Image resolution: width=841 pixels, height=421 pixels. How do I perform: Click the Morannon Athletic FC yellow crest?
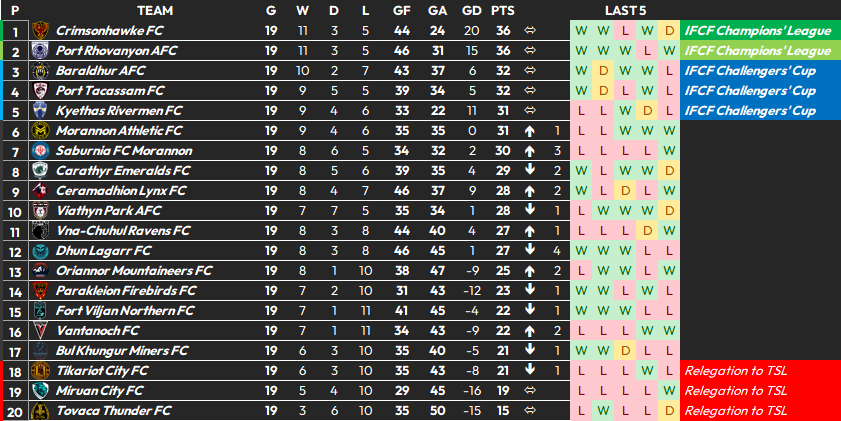point(40,131)
